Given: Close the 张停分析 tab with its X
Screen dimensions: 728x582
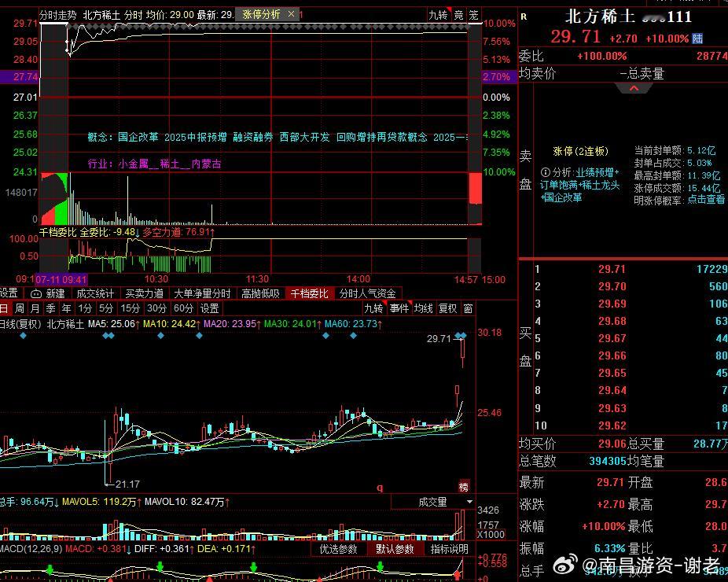Looking at the screenshot, I should coord(291,14).
